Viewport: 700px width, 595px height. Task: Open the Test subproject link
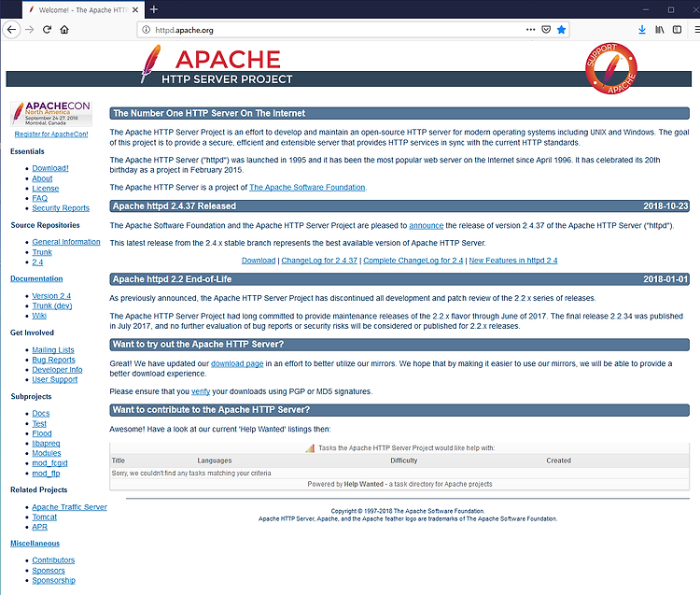click(39, 424)
